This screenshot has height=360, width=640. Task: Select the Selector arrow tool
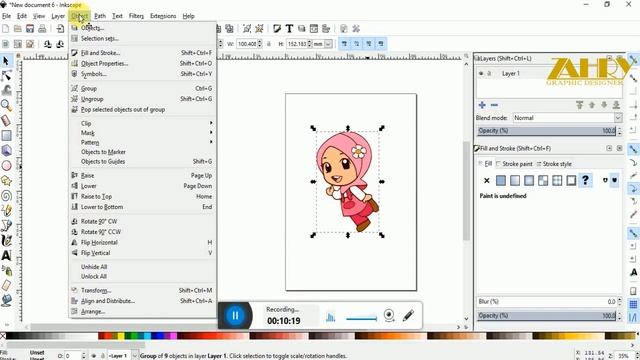pyautogui.click(x=6, y=61)
